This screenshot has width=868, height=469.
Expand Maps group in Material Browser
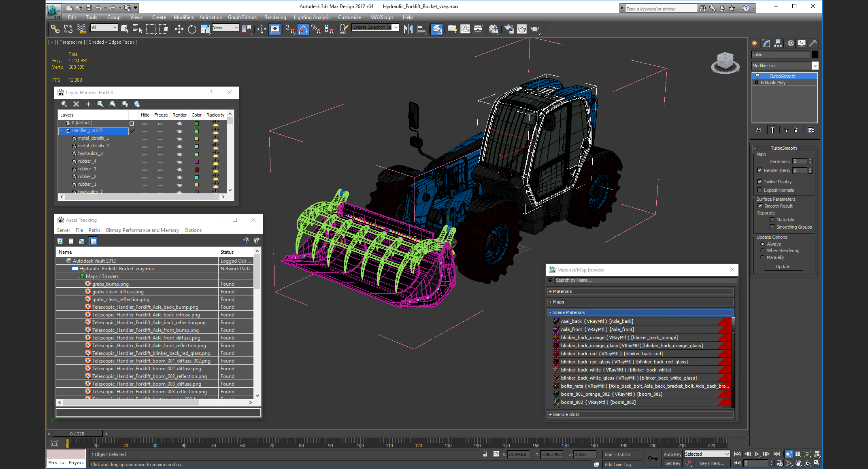[x=640, y=302]
